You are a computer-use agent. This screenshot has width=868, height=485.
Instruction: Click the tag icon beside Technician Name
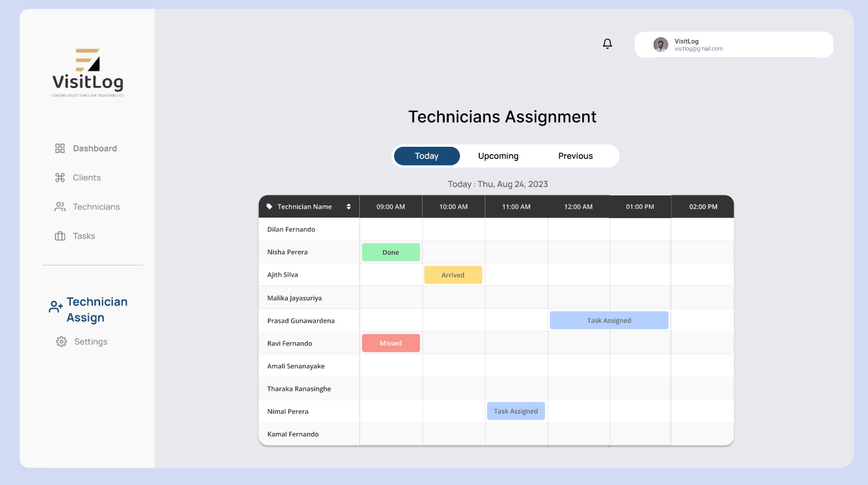[270, 207]
